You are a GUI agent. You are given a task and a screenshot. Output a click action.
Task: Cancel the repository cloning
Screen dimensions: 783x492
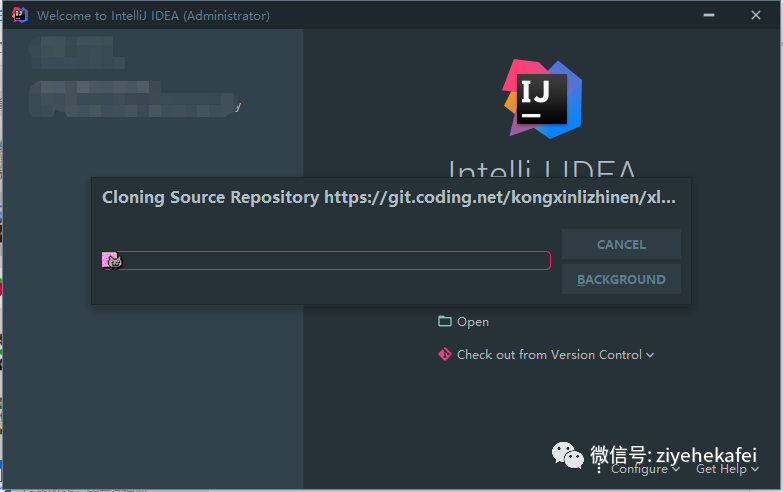point(621,244)
